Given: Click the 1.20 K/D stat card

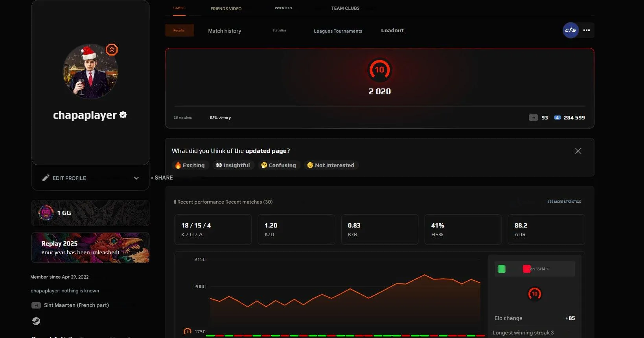Looking at the screenshot, I should point(296,230).
